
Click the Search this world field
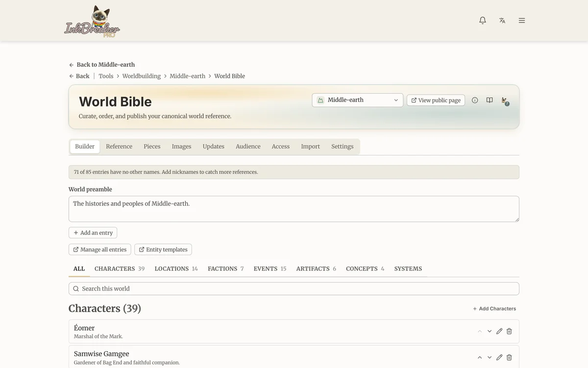pos(294,289)
